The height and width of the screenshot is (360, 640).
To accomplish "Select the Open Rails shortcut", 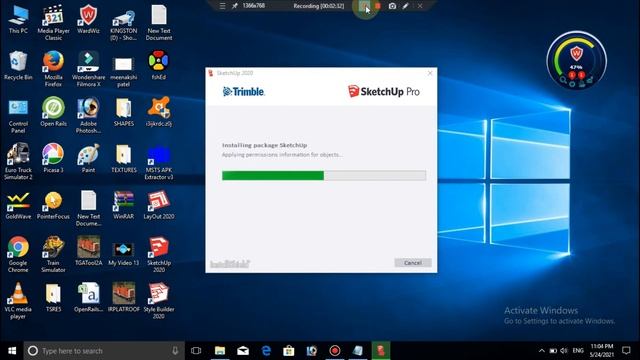I will [53, 112].
